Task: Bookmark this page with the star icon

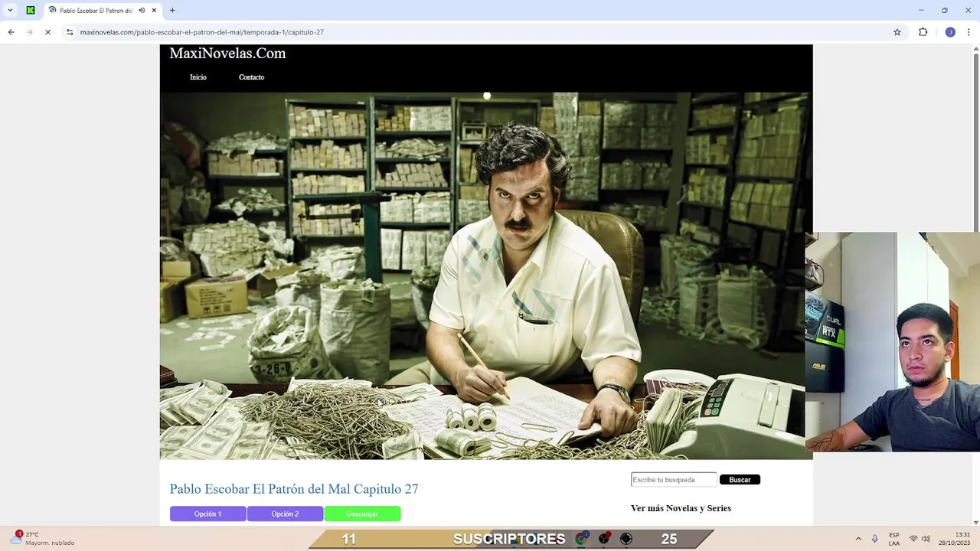Action: click(x=897, y=32)
